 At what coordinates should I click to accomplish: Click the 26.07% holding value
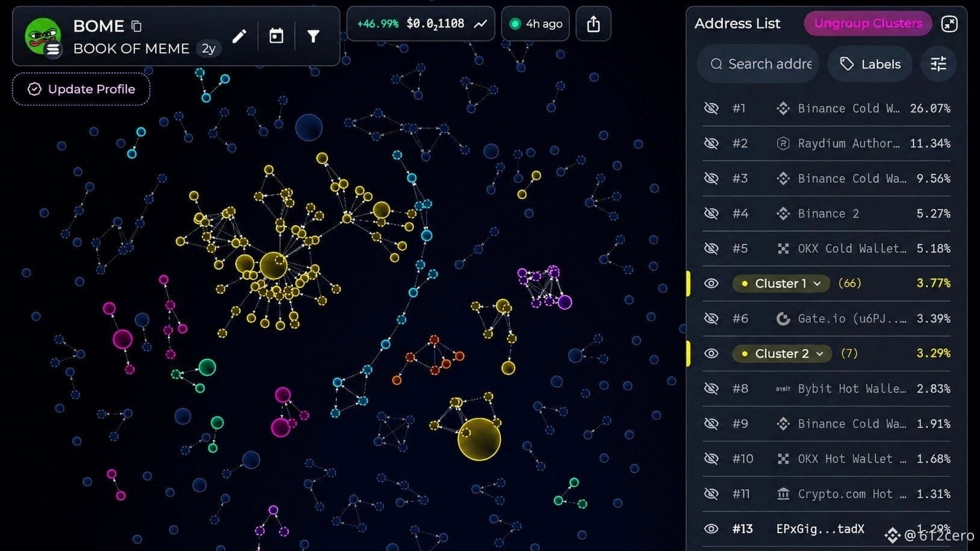(930, 108)
